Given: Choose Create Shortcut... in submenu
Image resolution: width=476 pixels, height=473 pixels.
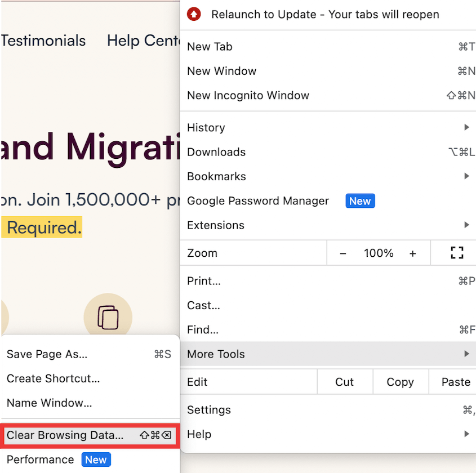Looking at the screenshot, I should click(90, 378).
